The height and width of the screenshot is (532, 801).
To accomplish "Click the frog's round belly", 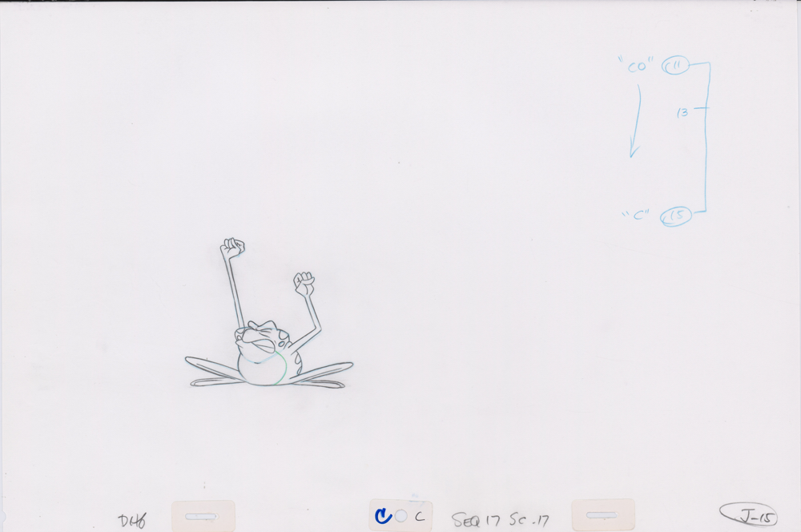I will tap(264, 369).
